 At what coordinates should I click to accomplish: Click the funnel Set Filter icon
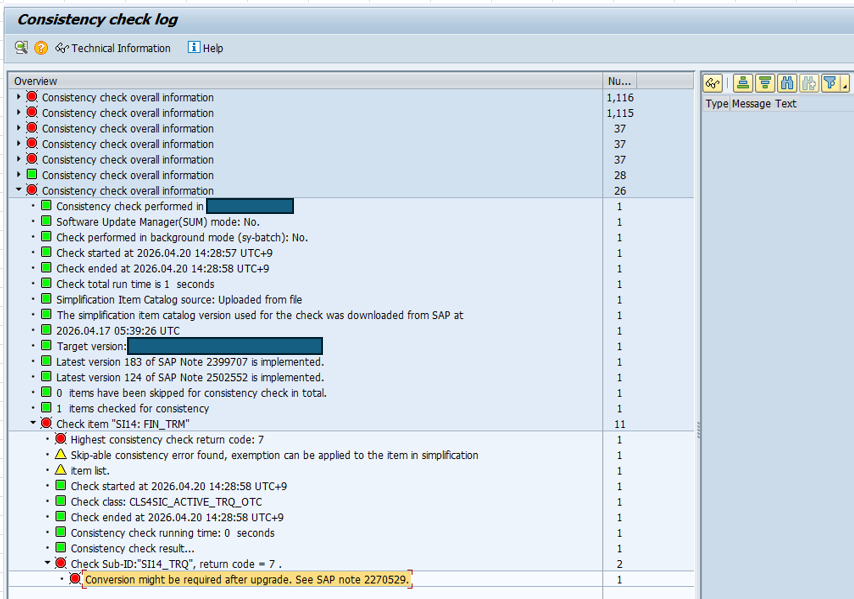pyautogui.click(x=830, y=83)
